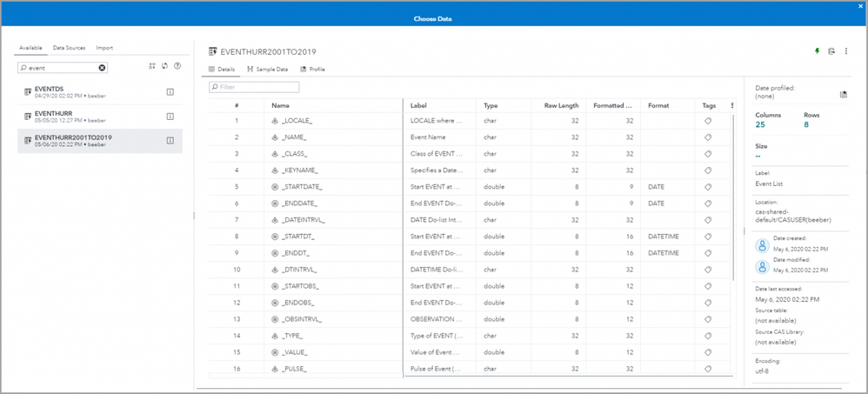Sort by the # column header
The width and height of the screenshot is (868, 394).
pos(237,106)
